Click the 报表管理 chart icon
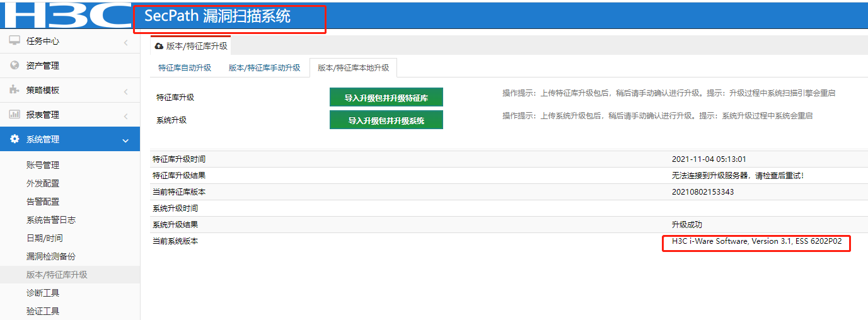This screenshot has height=320, width=868. [14, 115]
